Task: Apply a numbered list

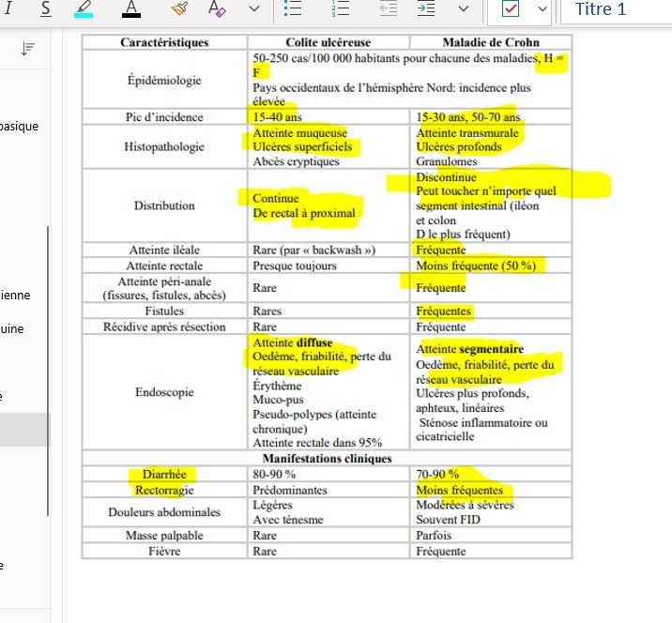Action: (341, 8)
